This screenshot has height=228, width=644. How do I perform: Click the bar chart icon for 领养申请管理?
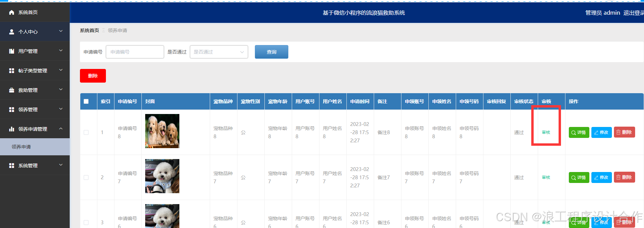tap(12, 129)
